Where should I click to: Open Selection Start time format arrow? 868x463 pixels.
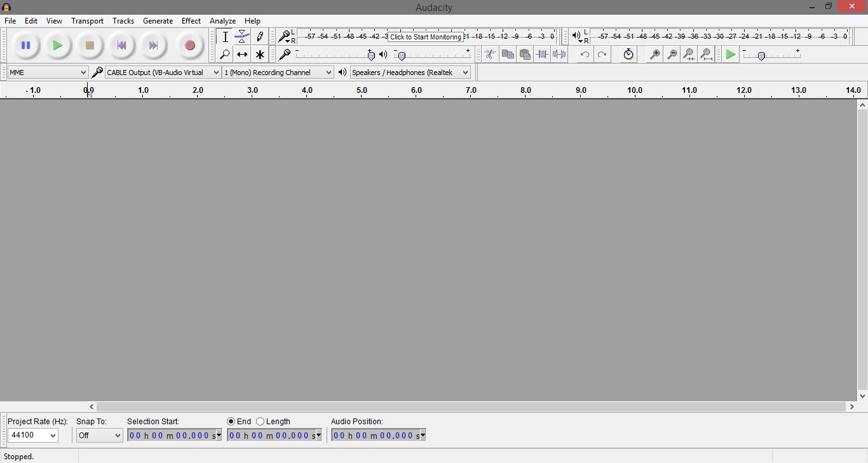click(219, 436)
